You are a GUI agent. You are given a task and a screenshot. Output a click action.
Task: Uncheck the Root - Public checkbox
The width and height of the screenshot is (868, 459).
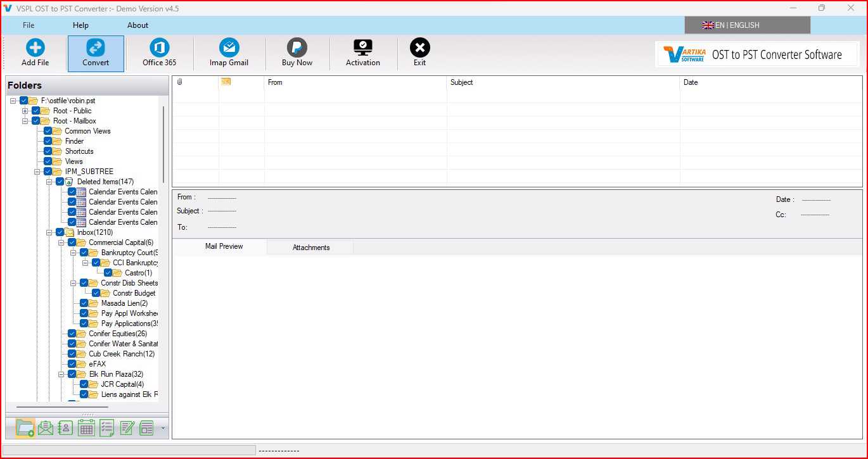click(36, 111)
